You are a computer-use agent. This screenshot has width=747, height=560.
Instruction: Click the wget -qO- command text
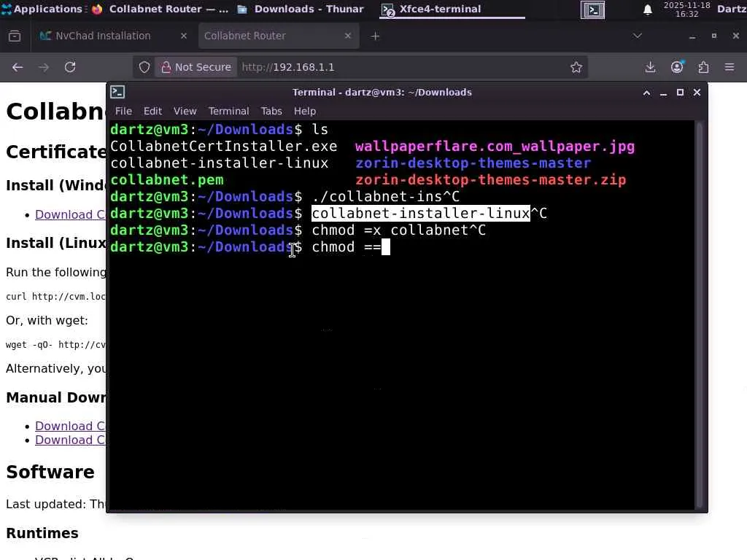tap(55, 344)
